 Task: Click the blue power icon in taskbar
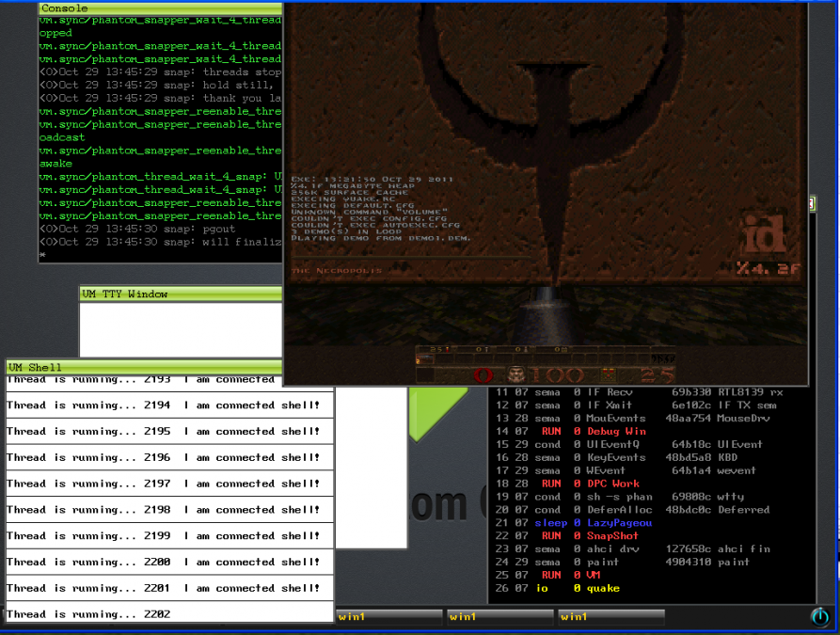tap(819, 617)
